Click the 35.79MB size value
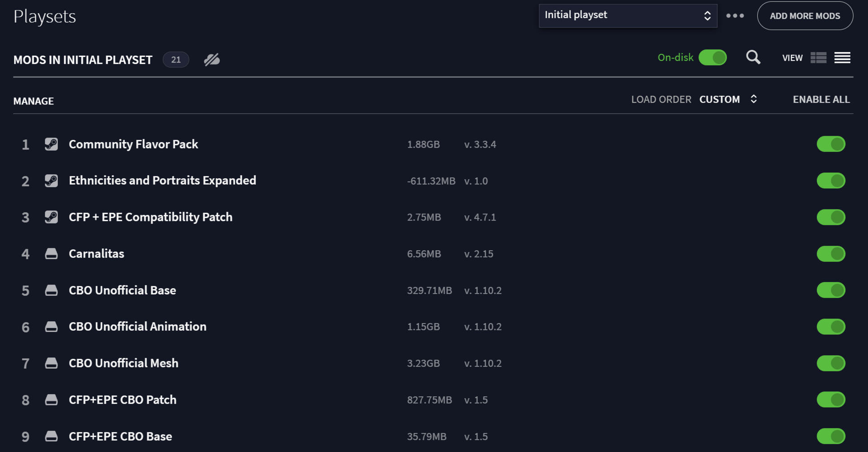Viewport: 868px width, 452px height. [427, 437]
